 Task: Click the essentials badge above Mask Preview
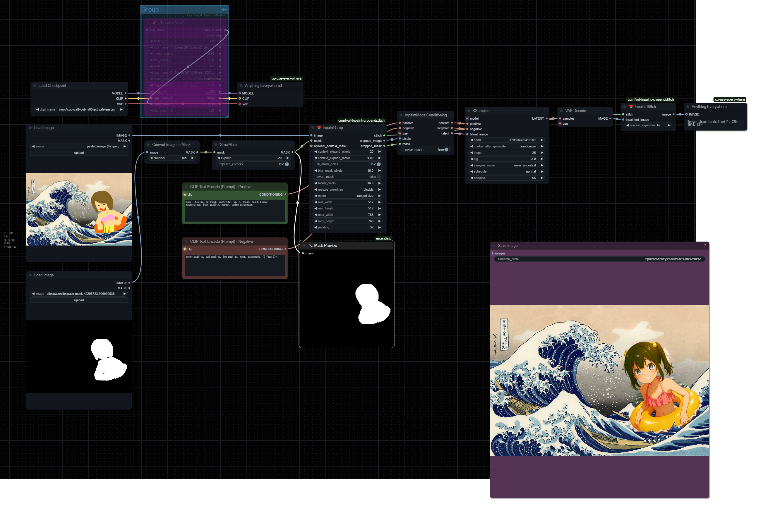pyautogui.click(x=383, y=238)
